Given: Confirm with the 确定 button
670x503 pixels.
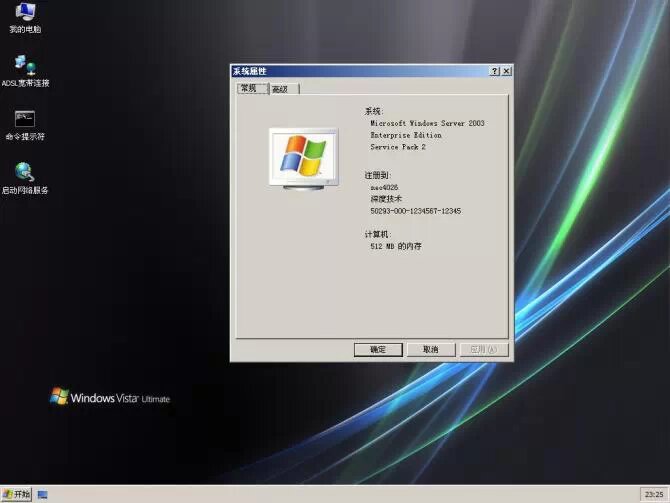Looking at the screenshot, I should pos(378,350).
